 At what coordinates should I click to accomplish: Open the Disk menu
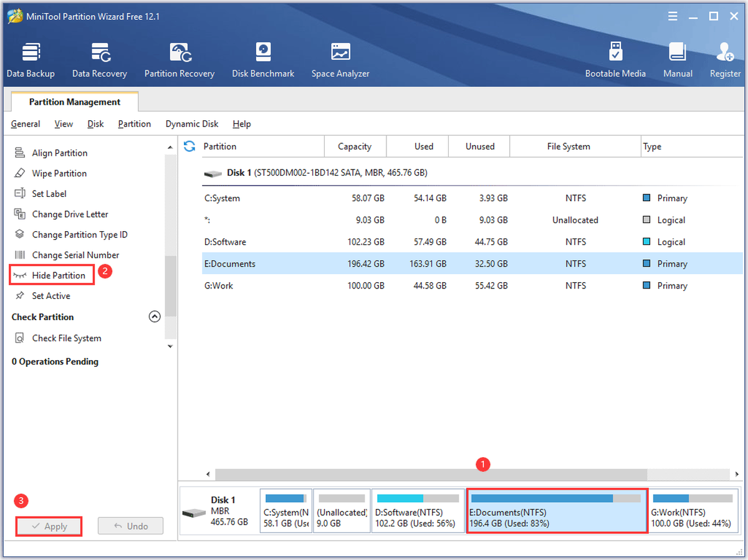tap(95, 124)
